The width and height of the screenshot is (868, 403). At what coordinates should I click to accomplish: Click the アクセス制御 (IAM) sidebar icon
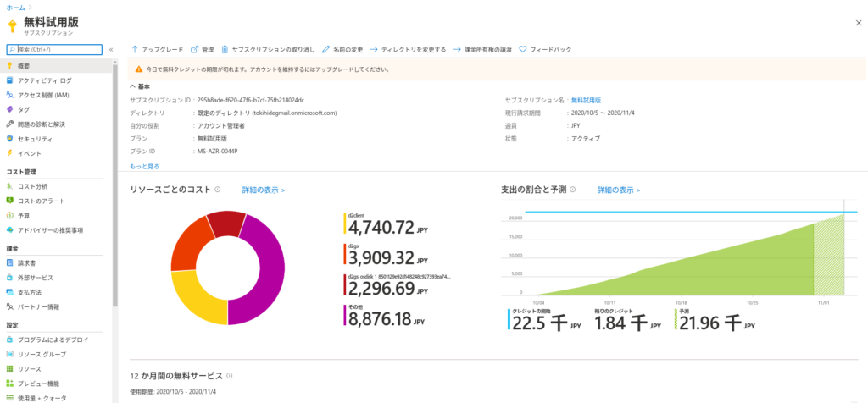(10, 95)
